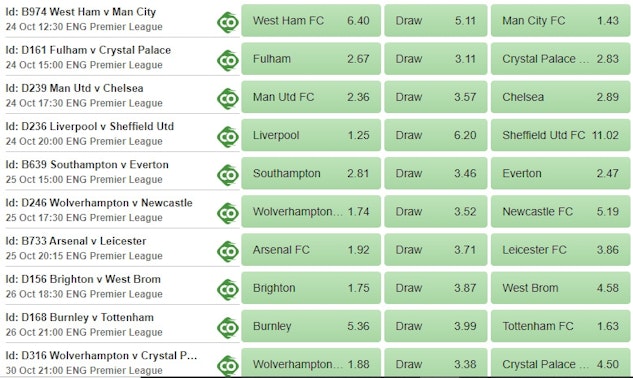This screenshot has height=378, width=633.
Task: Choose Liverpool to win at 1.25
Action: tap(311, 135)
